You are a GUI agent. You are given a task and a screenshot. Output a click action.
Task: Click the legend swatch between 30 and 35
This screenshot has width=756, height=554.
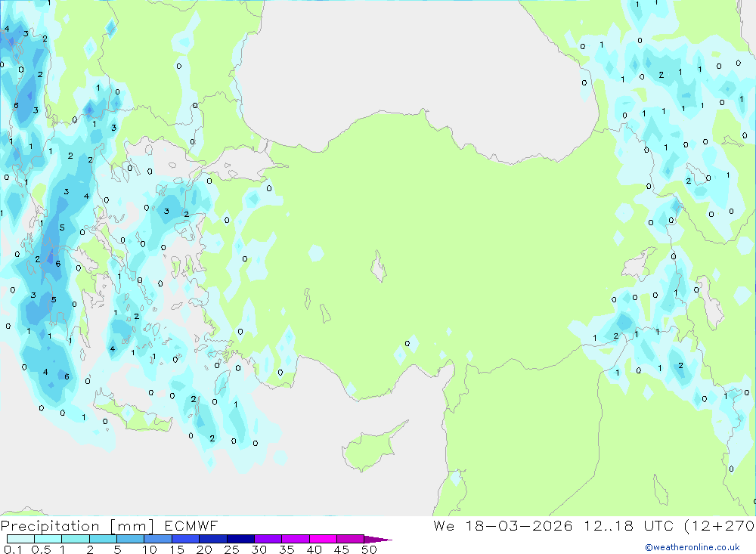pos(268,539)
